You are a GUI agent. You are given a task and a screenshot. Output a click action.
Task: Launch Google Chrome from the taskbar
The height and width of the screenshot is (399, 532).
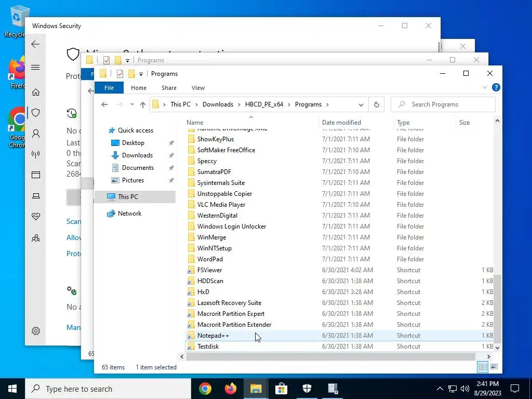point(205,389)
